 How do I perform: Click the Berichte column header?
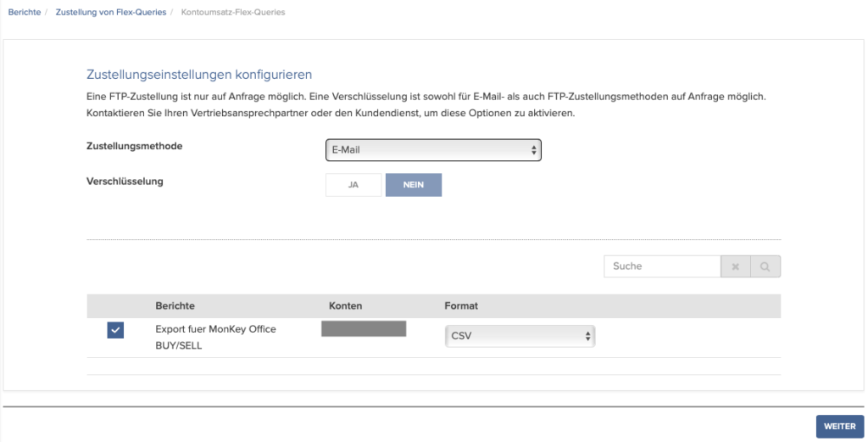(175, 305)
